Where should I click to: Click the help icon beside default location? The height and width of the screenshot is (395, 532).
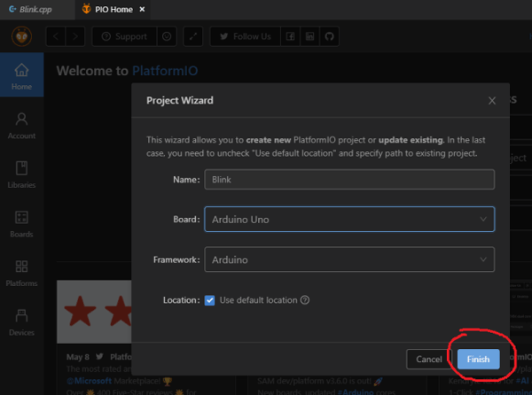(305, 300)
